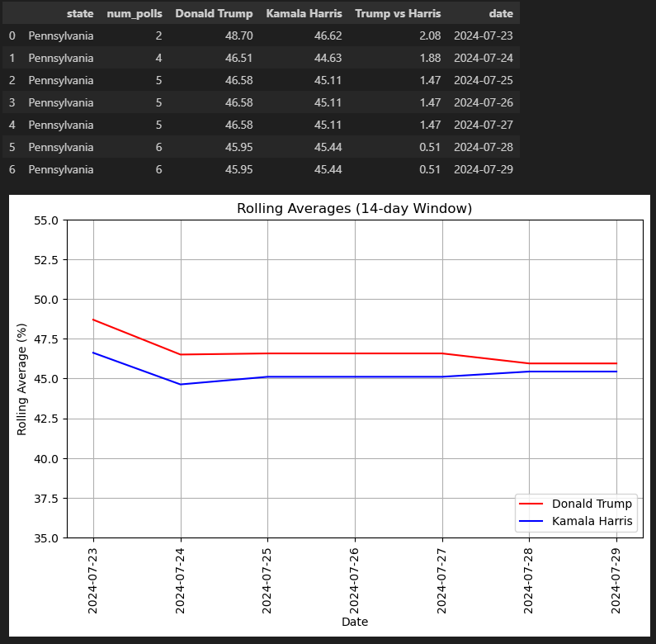Click x-axis tick label 2024-07-28
656x644 pixels.
coord(528,580)
